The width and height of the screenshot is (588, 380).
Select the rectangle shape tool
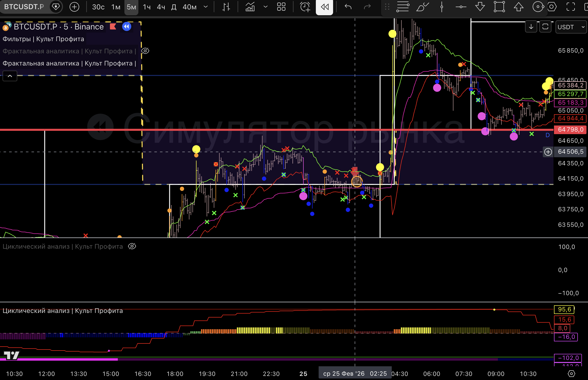coord(499,7)
